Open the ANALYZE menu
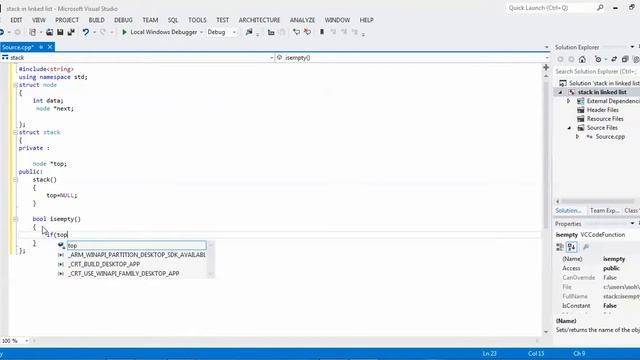The width and height of the screenshot is (640, 360). (x=302, y=20)
